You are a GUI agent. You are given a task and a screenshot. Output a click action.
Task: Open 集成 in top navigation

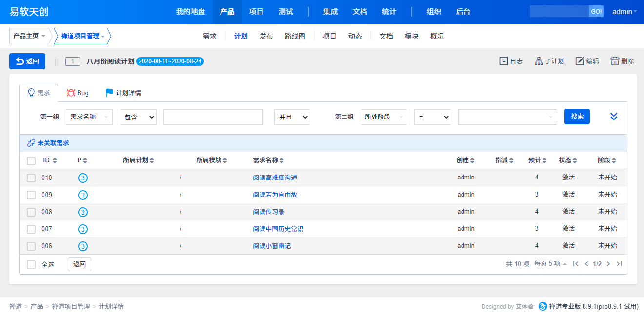(330, 12)
